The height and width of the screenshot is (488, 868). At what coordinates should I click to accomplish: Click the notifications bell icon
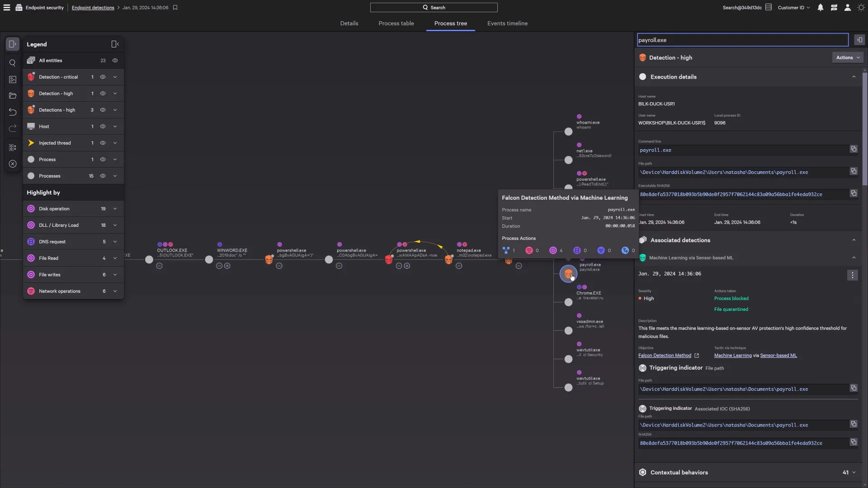pyautogui.click(x=820, y=8)
